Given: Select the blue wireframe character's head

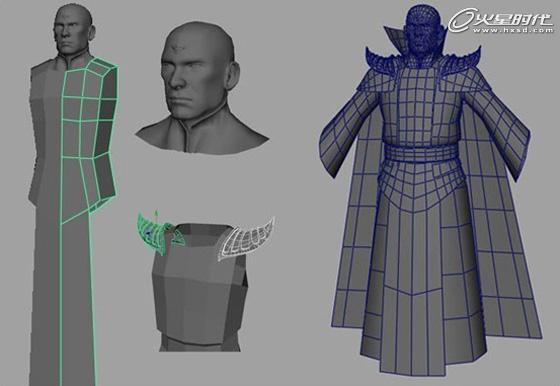Looking at the screenshot, I should click(422, 30).
